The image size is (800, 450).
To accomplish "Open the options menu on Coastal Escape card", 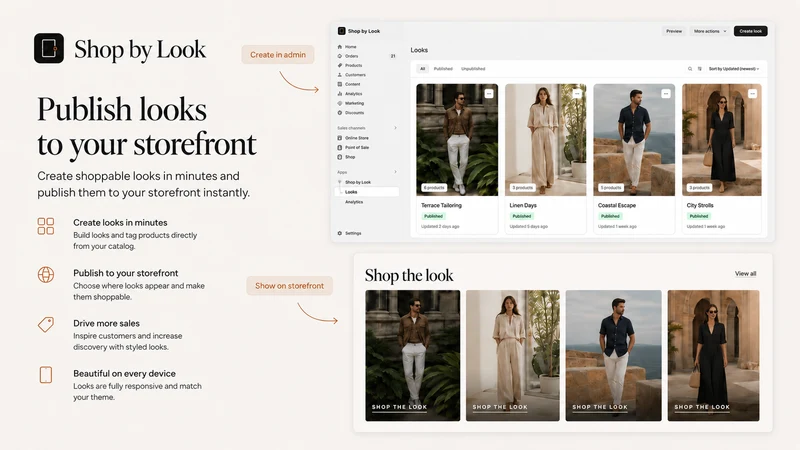I will [665, 93].
